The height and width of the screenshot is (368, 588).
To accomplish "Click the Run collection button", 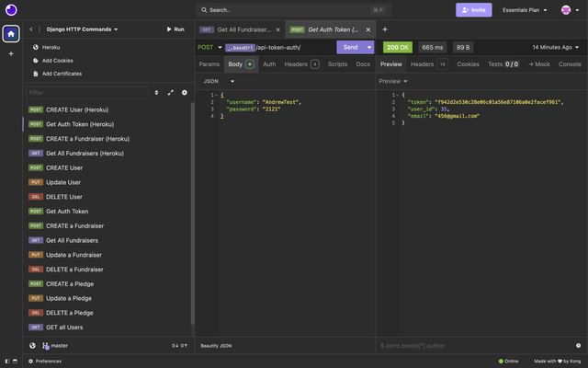I will 175,29.
